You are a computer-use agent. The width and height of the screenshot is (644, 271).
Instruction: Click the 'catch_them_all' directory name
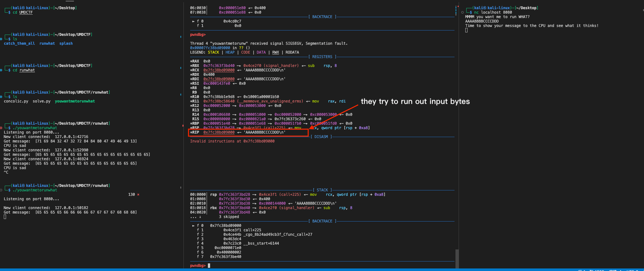(x=19, y=43)
